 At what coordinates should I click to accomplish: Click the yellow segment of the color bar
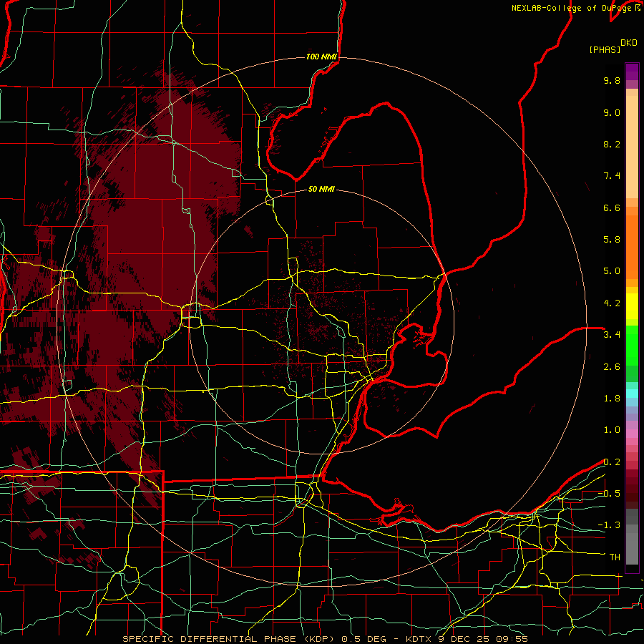632,306
